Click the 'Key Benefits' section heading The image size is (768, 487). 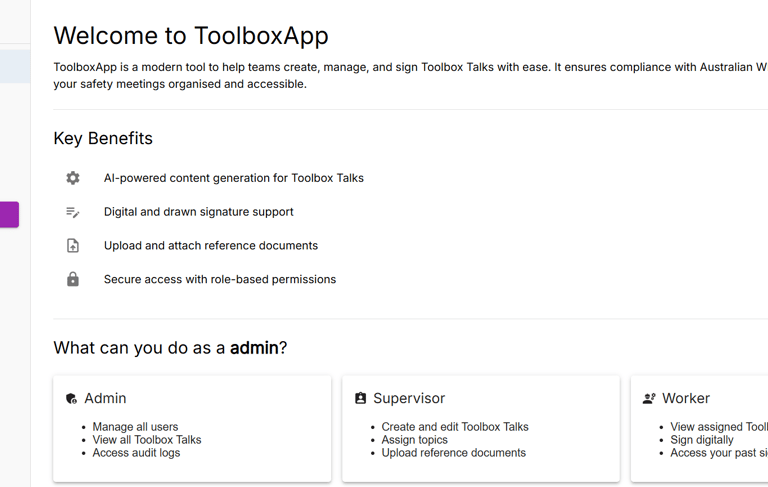pyautogui.click(x=103, y=138)
